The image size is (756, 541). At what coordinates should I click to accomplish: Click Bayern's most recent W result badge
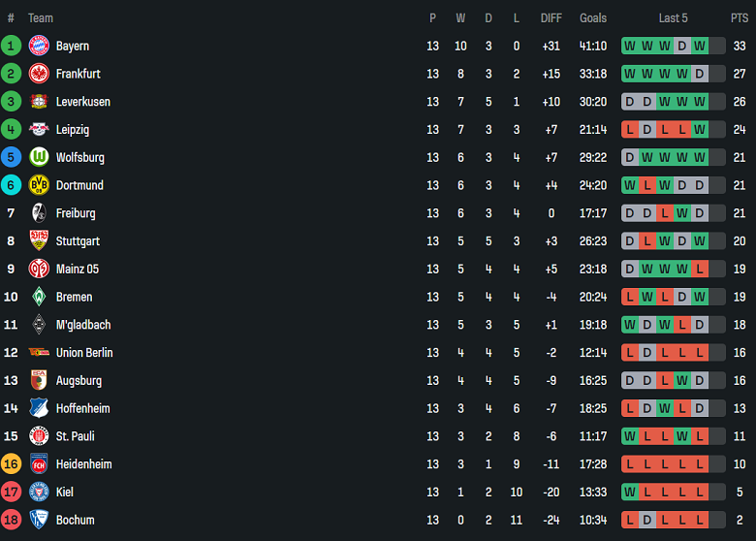(700, 46)
